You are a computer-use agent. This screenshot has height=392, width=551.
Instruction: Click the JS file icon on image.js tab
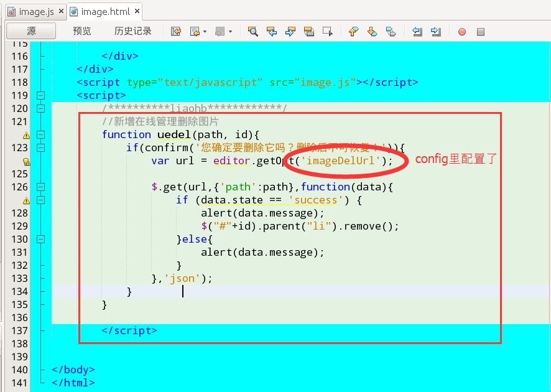[12, 12]
